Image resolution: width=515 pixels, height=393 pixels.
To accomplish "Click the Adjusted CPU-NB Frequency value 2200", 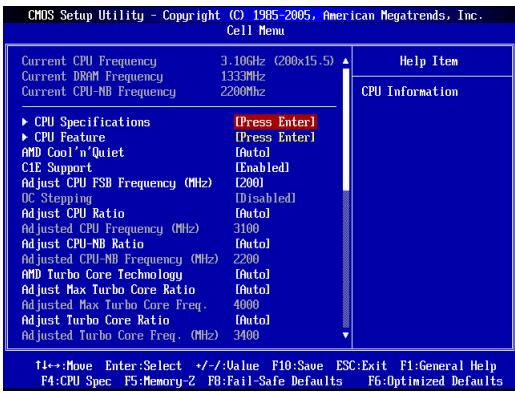I will pyautogui.click(x=246, y=259).
